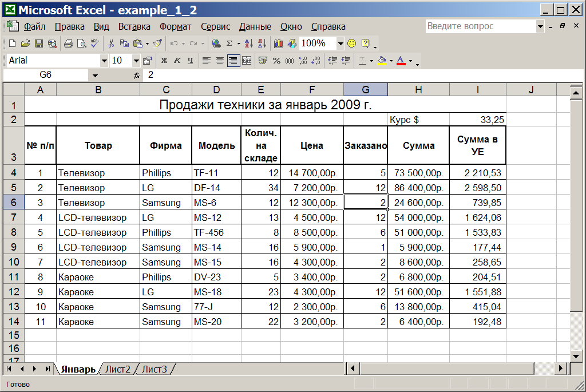Viewport: 586px width, 392px height.
Task: Increase decimal places icon
Action: [303, 61]
